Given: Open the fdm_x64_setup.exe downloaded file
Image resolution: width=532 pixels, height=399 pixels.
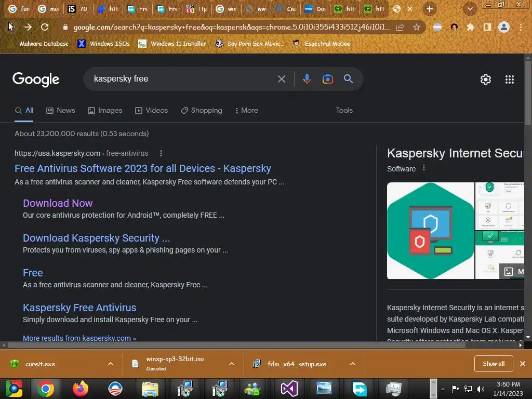Looking at the screenshot, I should 297,364.
